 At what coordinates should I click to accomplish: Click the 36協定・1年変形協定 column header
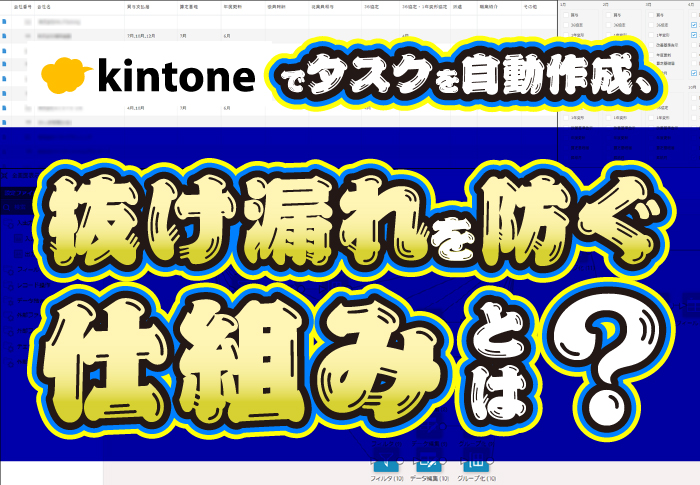(x=424, y=7)
